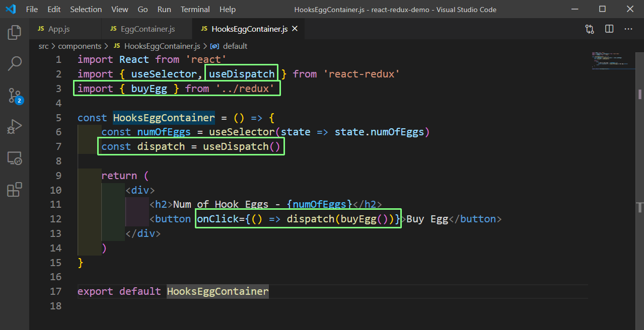The width and height of the screenshot is (644, 330).
Task: Open the File menu
Action: point(31,10)
